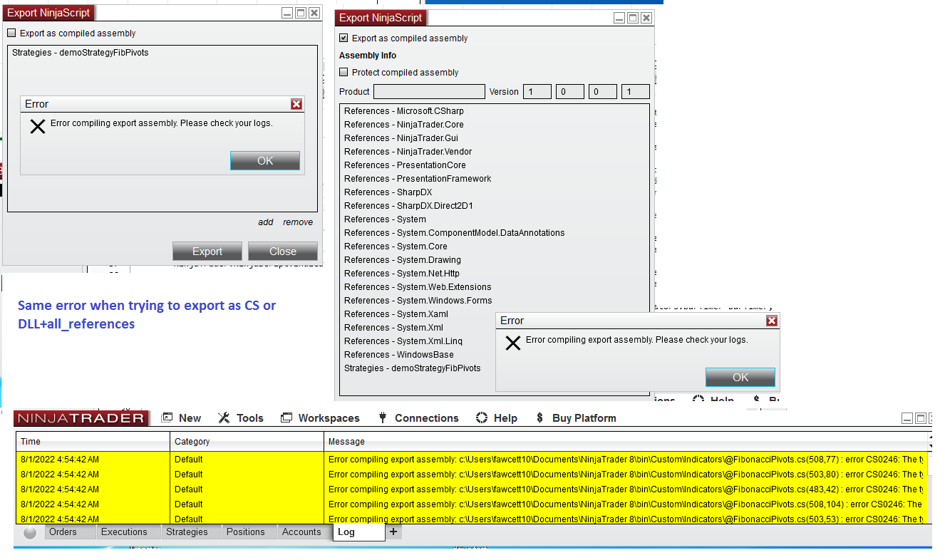This screenshot has height=560, width=945.
Task: Select References - System.Core entry
Action: (x=396, y=247)
